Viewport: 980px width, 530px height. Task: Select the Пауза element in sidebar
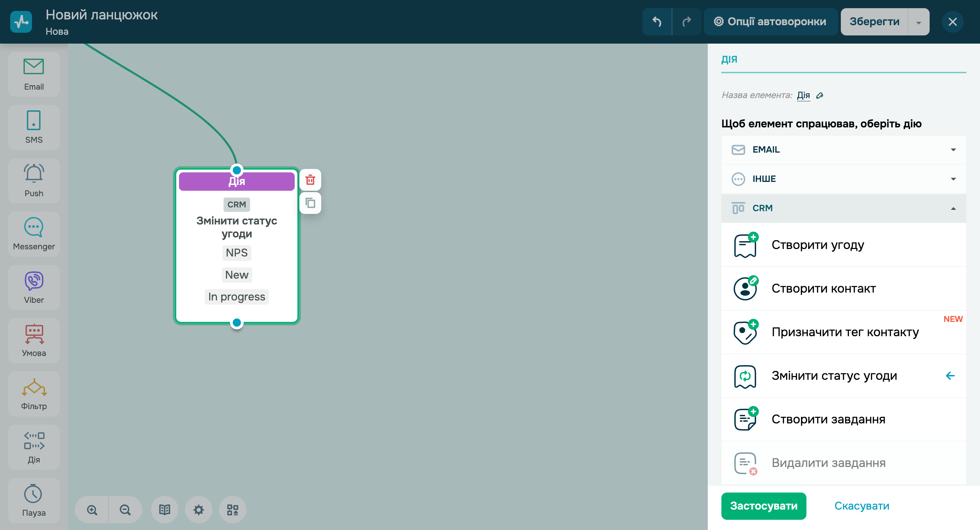coord(34,501)
